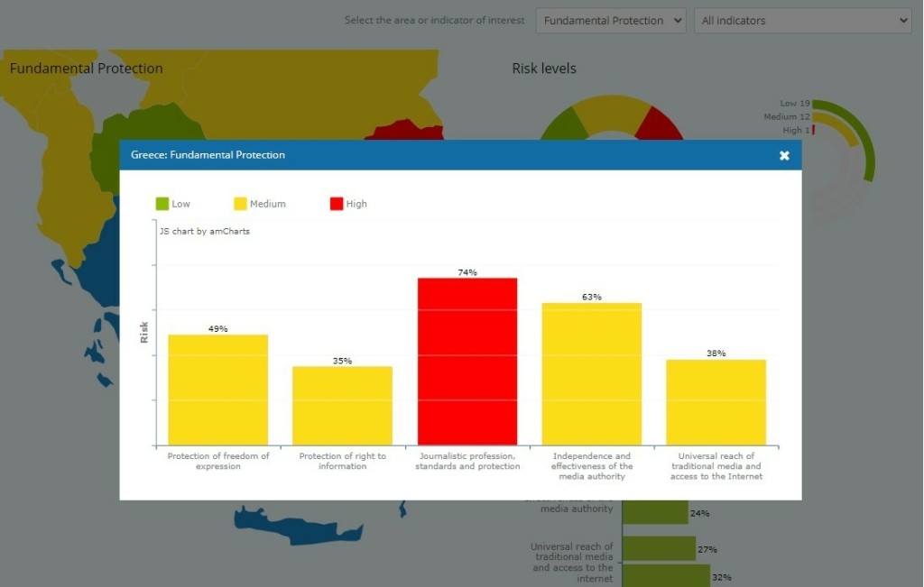The height and width of the screenshot is (587, 924).
Task: Expand the All indicators dropdown
Action: click(x=802, y=21)
